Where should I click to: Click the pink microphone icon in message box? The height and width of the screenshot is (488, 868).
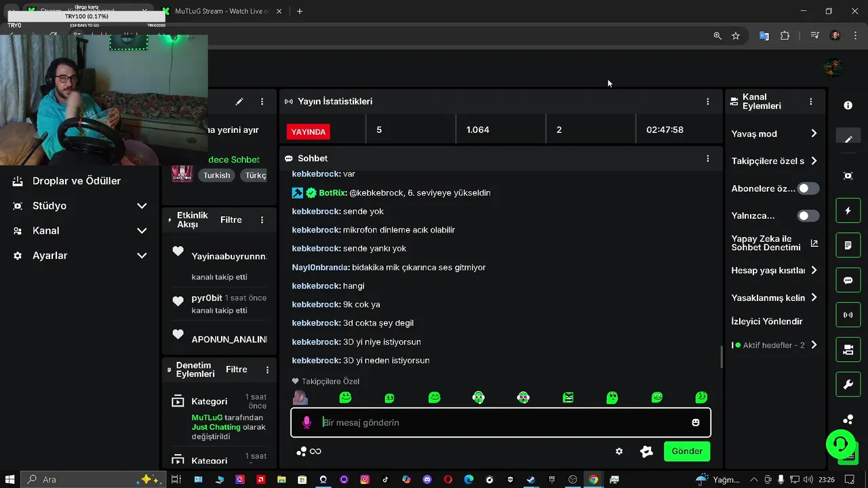tap(307, 422)
